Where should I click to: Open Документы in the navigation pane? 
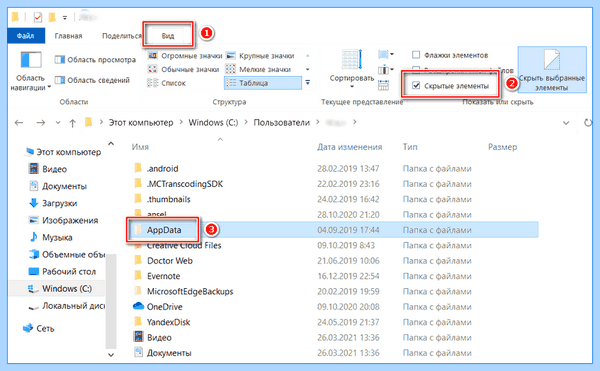coord(58,186)
